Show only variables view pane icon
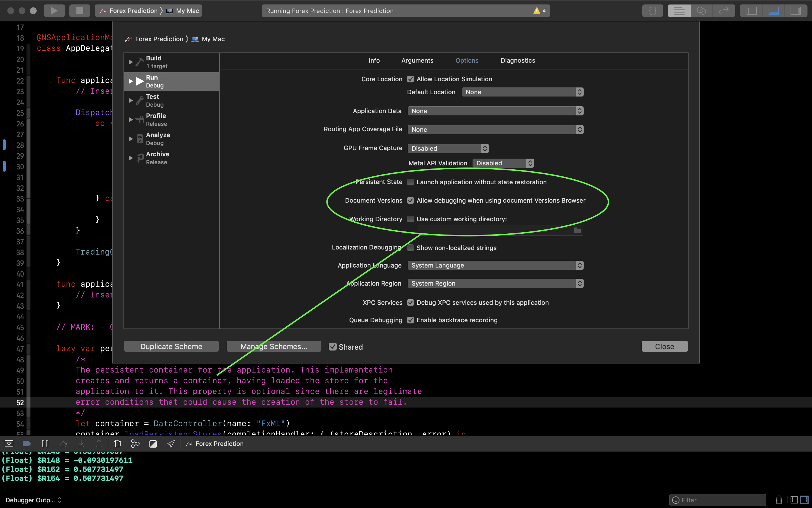The height and width of the screenshot is (508, 812). [794, 500]
